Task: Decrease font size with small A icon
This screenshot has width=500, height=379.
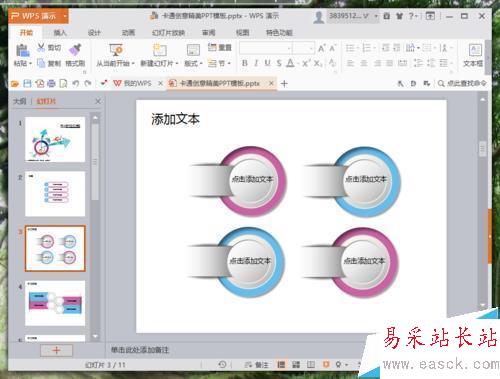Action: click(333, 48)
